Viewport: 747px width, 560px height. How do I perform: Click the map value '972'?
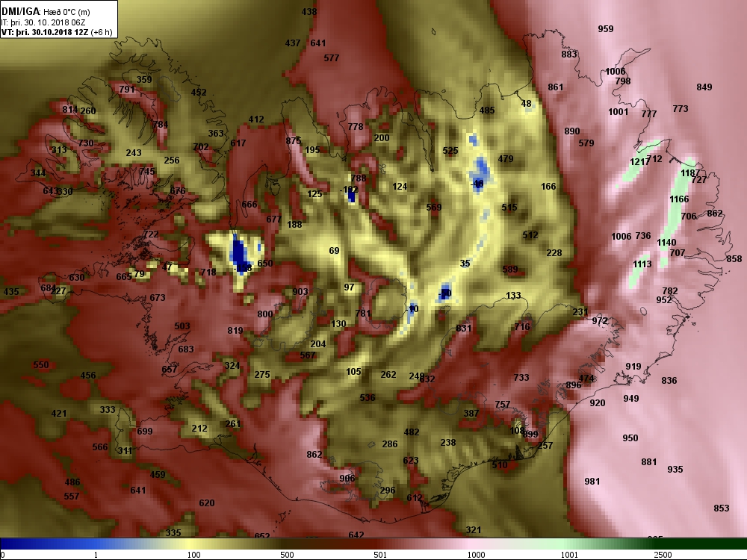pos(600,321)
